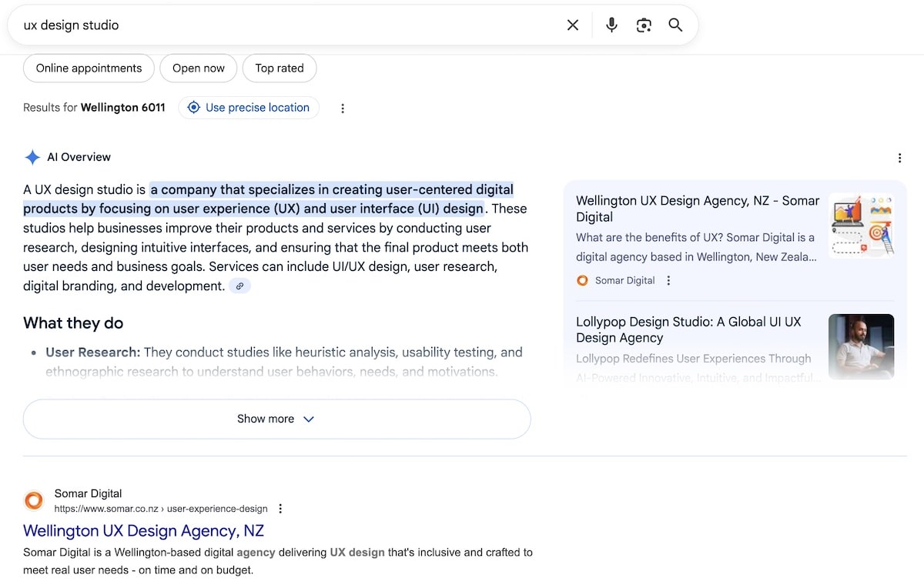Click the Somar Digital illustration thumbnail

(861, 226)
